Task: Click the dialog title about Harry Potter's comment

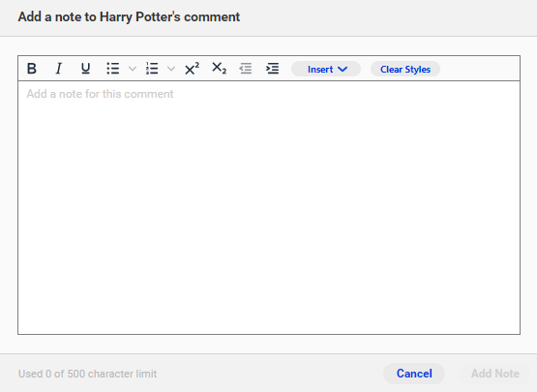Action: (129, 16)
